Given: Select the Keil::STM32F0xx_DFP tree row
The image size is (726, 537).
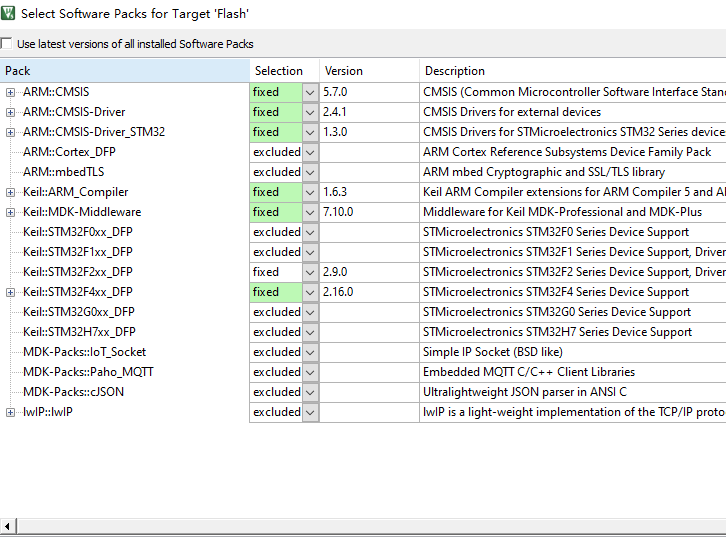Looking at the screenshot, I should click(x=78, y=232).
